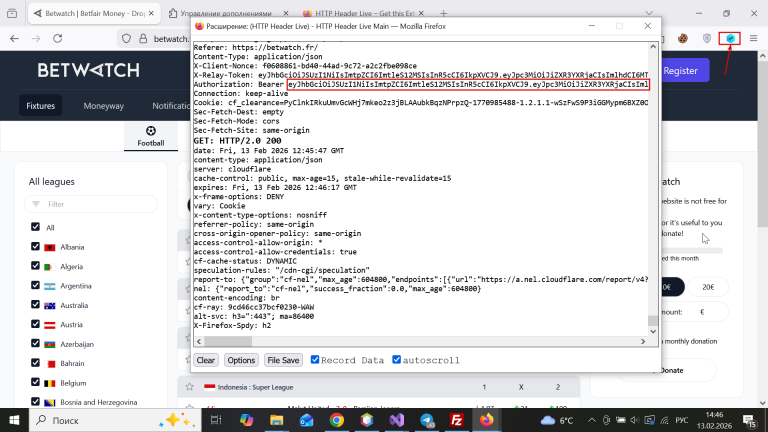This screenshot has width=768, height=432.
Task: Open File Explorer from taskbar
Action: coord(276,420)
